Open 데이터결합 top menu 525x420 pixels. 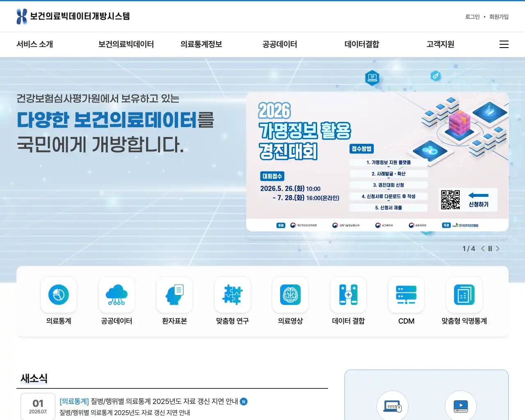(x=362, y=44)
